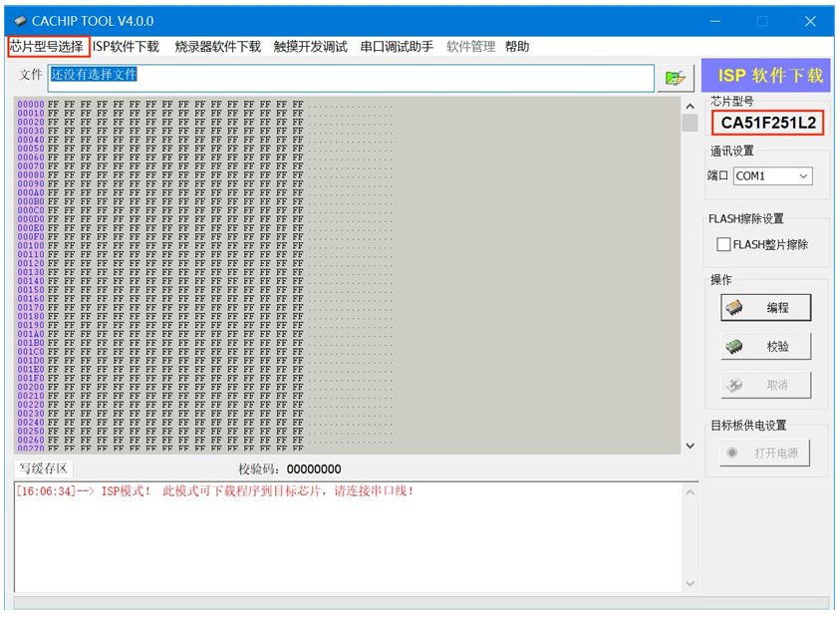Viewport: 840px width, 618px height.
Task: Click the 校验 verify button
Action: (765, 346)
